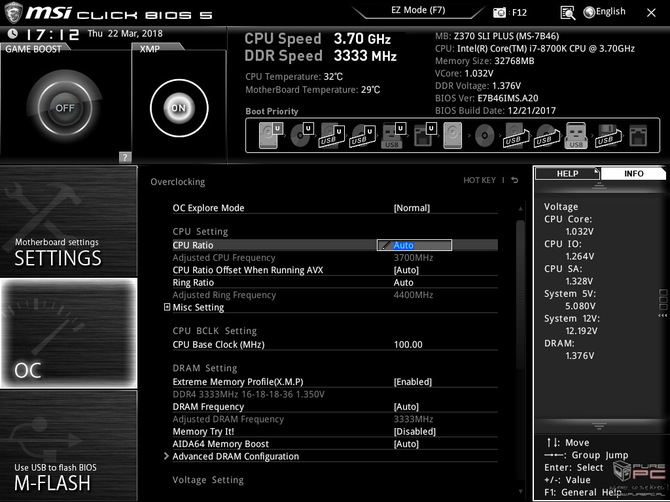The image size is (670, 502).
Task: Switch to the HELP tab
Action: 567,173
